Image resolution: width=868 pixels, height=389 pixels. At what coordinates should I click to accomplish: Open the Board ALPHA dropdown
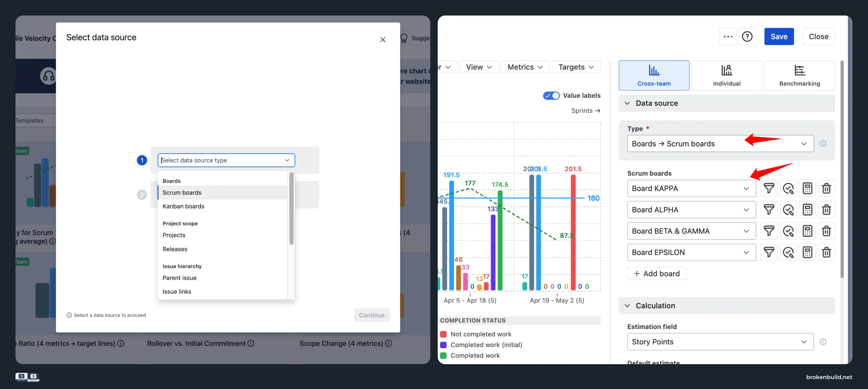tap(692, 210)
